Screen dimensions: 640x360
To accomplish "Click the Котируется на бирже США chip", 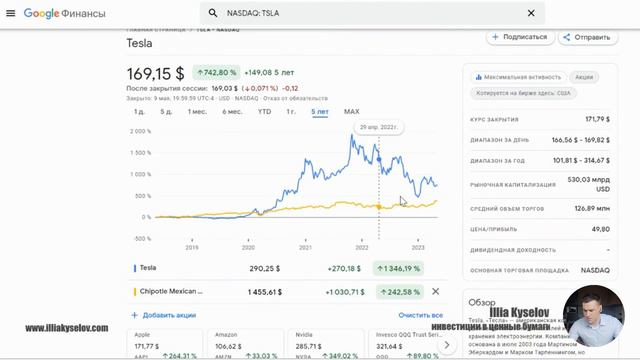I will tap(523, 93).
